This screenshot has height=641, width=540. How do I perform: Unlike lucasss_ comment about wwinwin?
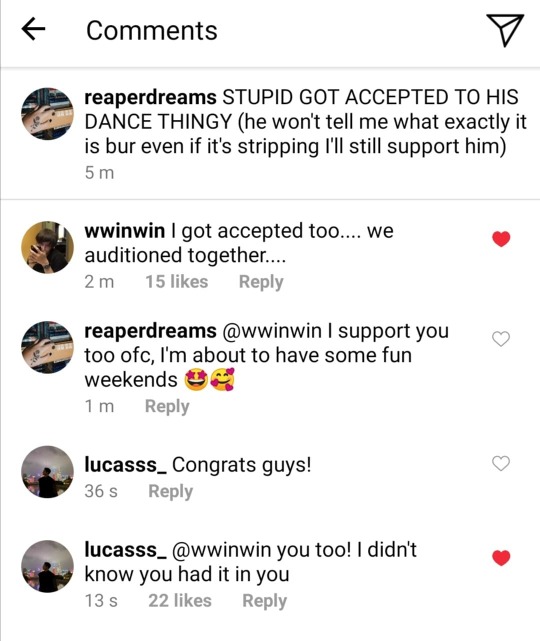pyautogui.click(x=501, y=558)
